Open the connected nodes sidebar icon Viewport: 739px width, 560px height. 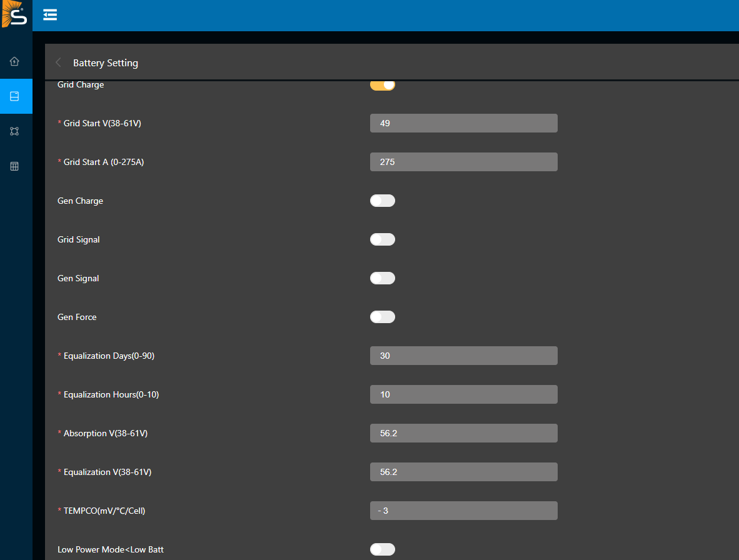click(15, 131)
